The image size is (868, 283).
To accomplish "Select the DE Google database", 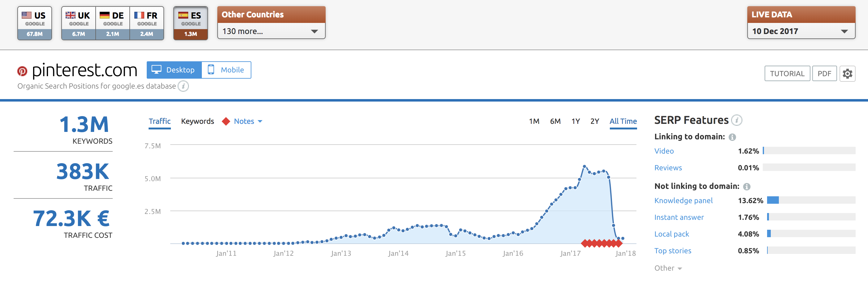I will (x=113, y=23).
